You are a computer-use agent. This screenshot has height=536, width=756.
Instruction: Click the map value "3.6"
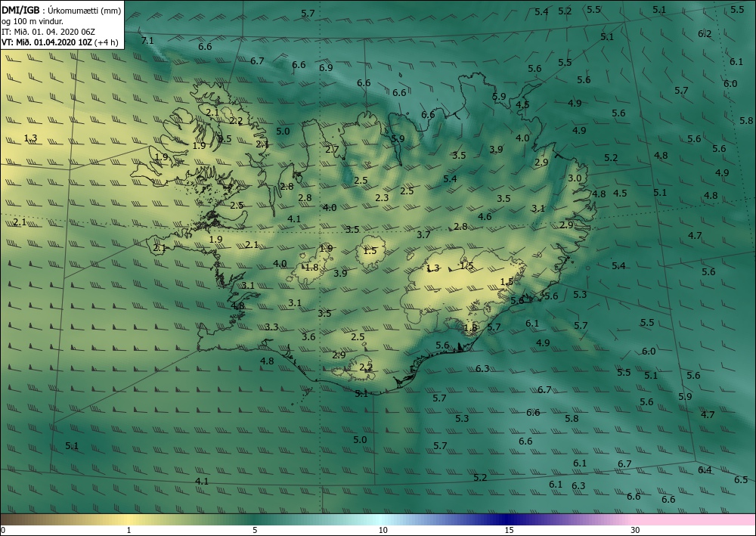308,336
